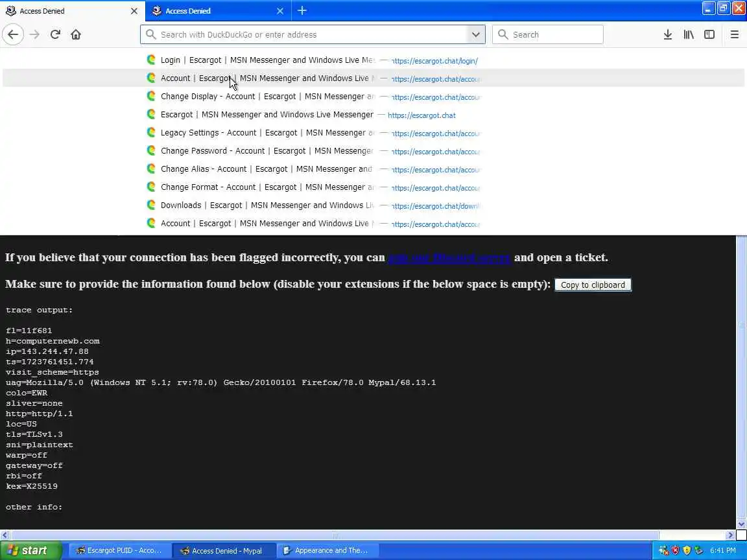
Task: Open the library bookshelf icon
Action: tap(689, 34)
